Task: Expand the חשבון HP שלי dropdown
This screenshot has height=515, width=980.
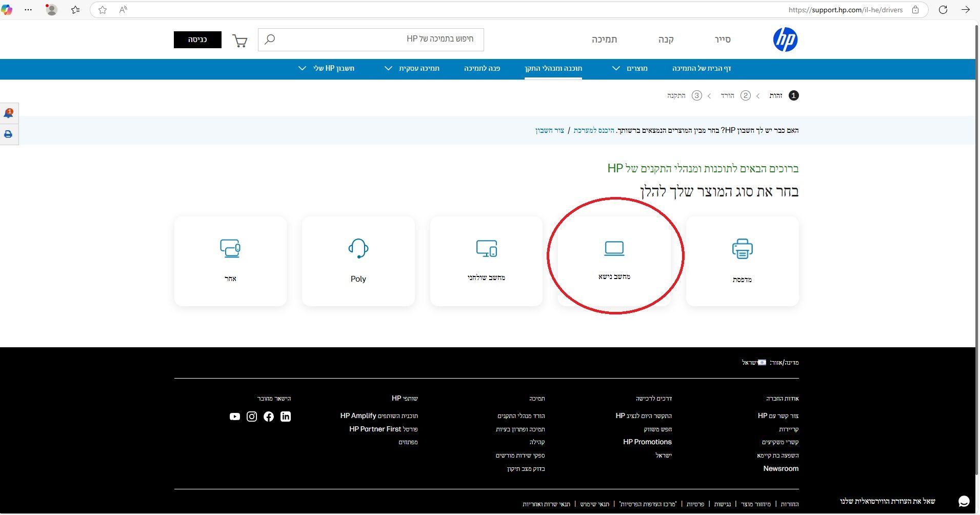Action: click(x=327, y=68)
